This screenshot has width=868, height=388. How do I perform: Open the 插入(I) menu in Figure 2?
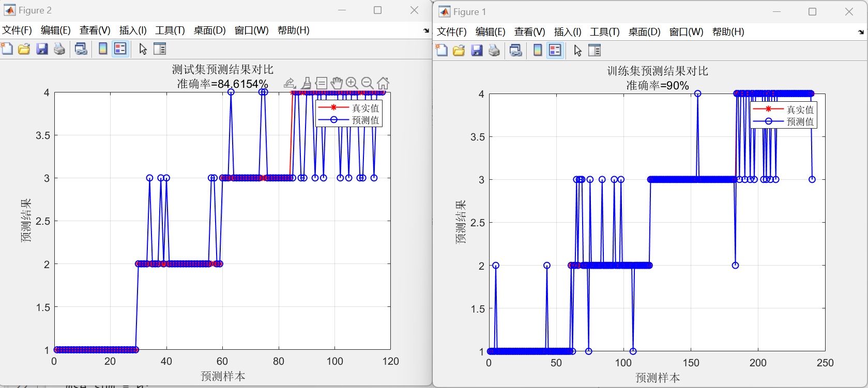click(x=133, y=30)
